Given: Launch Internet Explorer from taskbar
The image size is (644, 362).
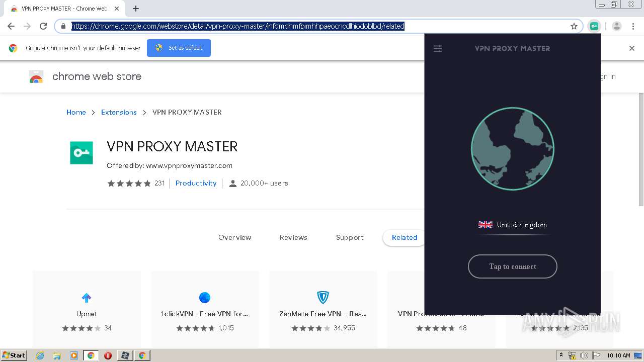Looking at the screenshot, I should (40, 355).
